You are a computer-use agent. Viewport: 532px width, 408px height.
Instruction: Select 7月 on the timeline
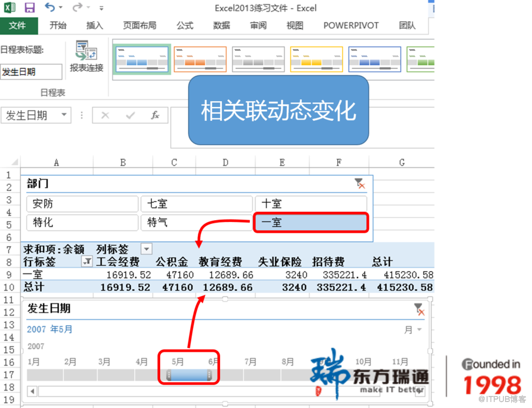(262, 374)
